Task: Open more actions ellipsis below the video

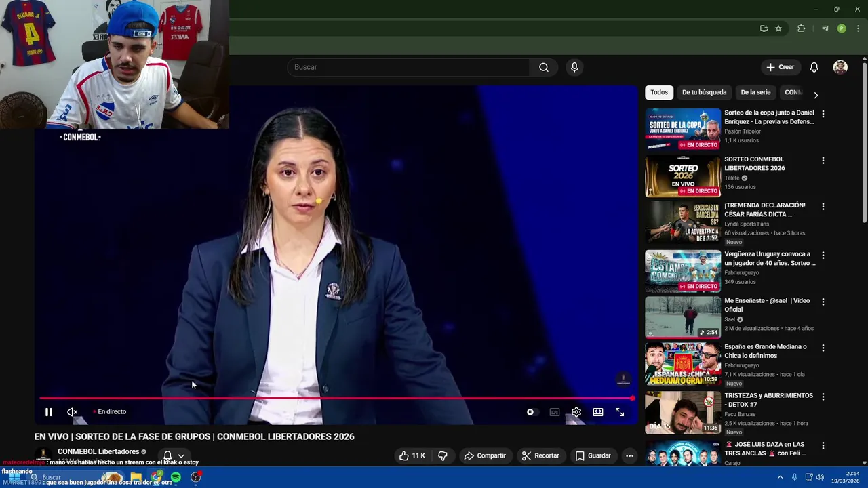Action: click(629, 455)
